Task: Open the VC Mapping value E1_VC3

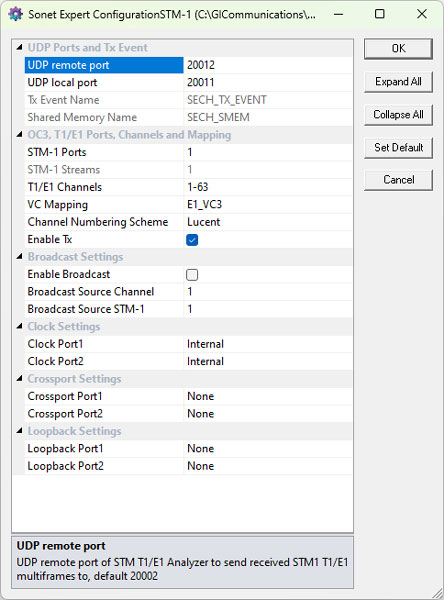Action: pos(268,205)
